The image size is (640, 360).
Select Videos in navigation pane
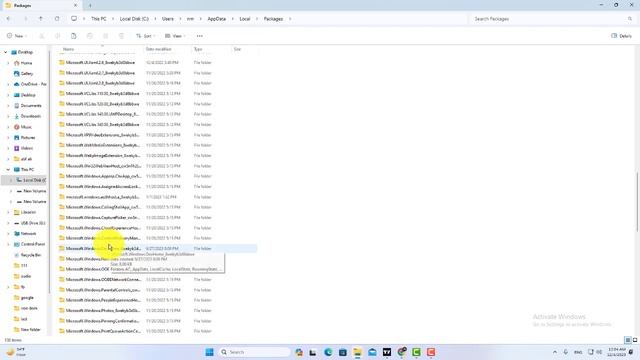(x=27, y=148)
